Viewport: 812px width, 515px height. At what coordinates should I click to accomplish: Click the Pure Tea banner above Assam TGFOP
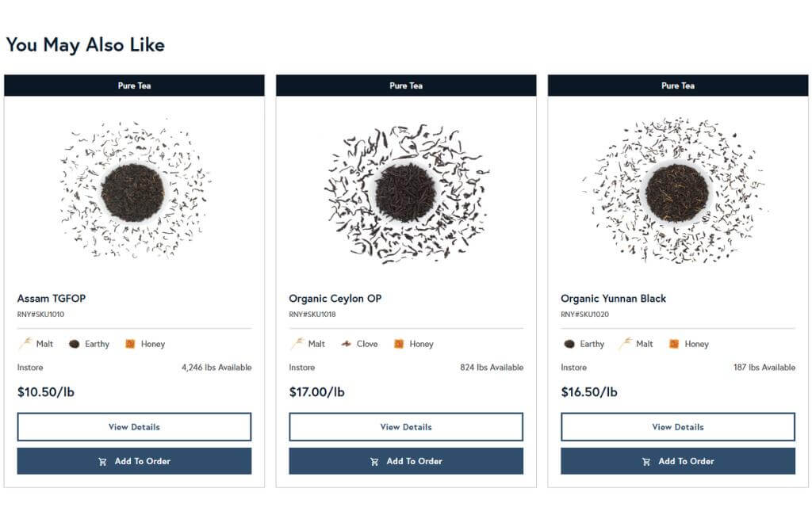(134, 86)
